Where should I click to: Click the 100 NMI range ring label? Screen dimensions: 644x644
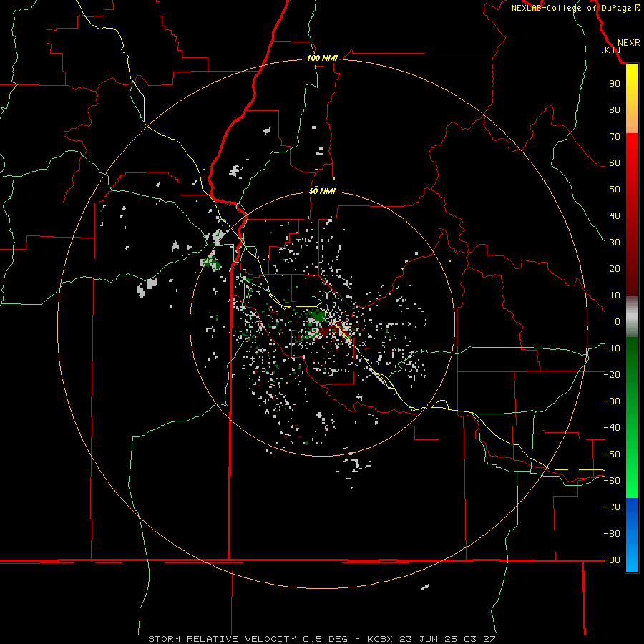(322, 58)
